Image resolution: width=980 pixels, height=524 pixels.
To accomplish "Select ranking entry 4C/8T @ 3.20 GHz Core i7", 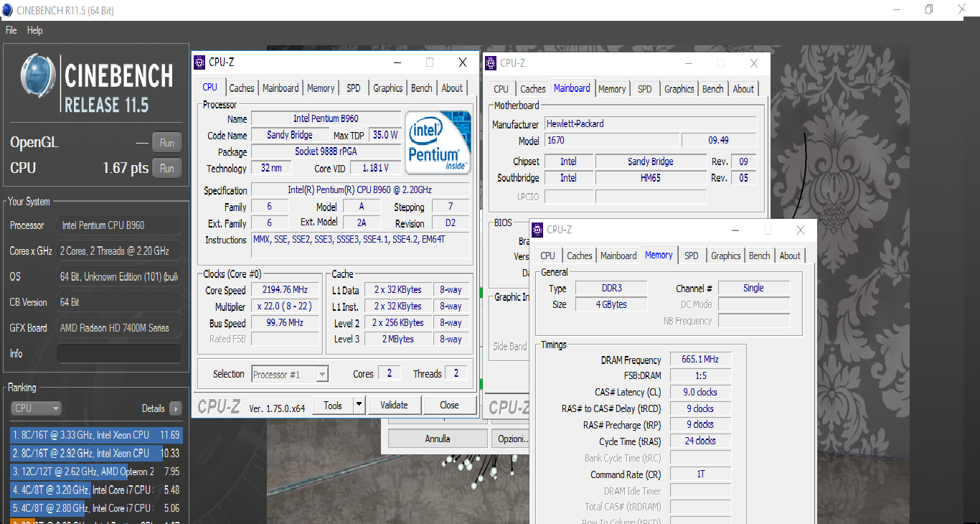I will click(x=96, y=490).
